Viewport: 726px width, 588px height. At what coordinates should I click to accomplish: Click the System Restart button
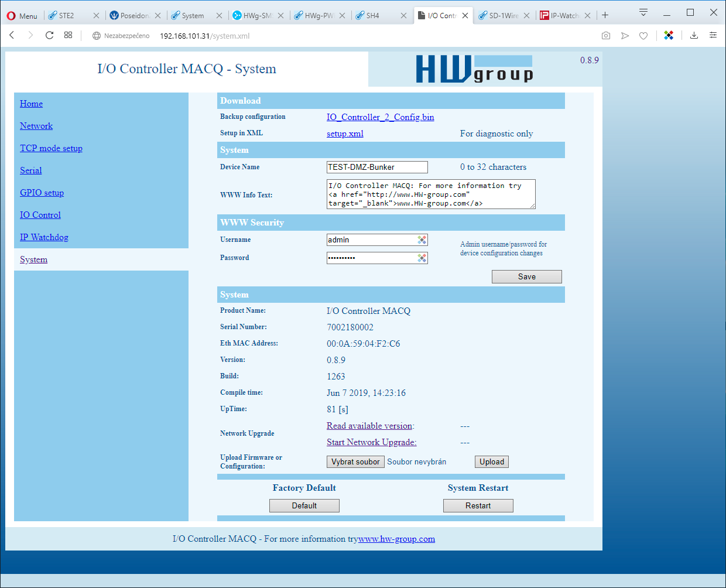pos(478,505)
